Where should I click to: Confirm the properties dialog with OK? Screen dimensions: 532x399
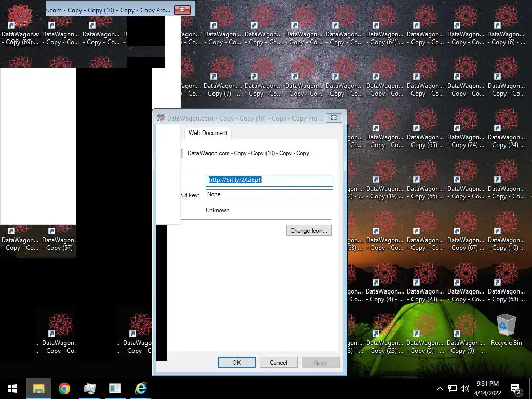coord(236,362)
